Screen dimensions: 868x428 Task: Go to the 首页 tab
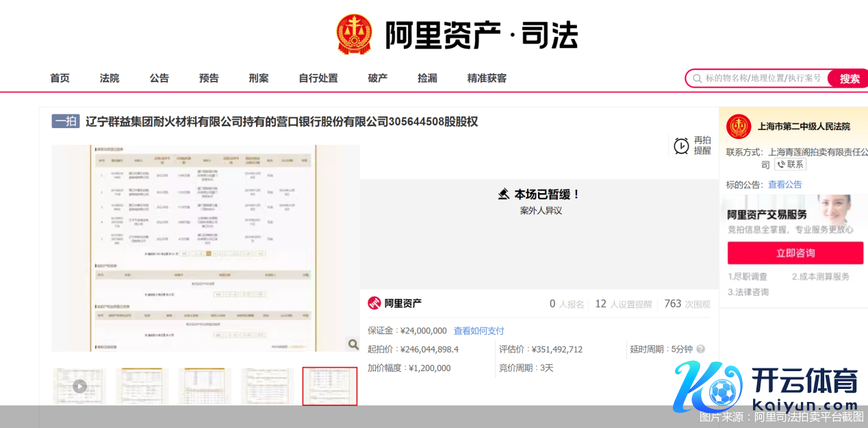click(x=60, y=78)
